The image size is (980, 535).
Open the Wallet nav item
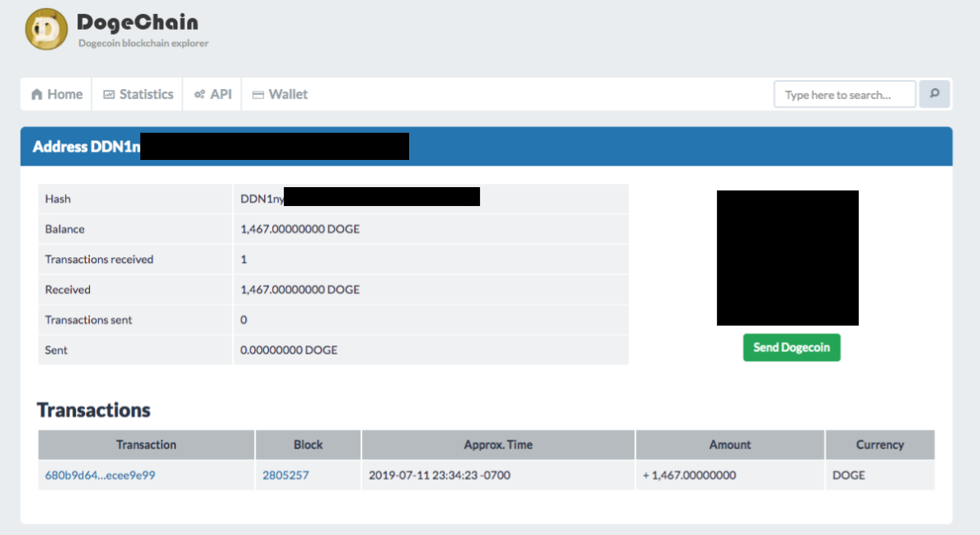tap(280, 94)
